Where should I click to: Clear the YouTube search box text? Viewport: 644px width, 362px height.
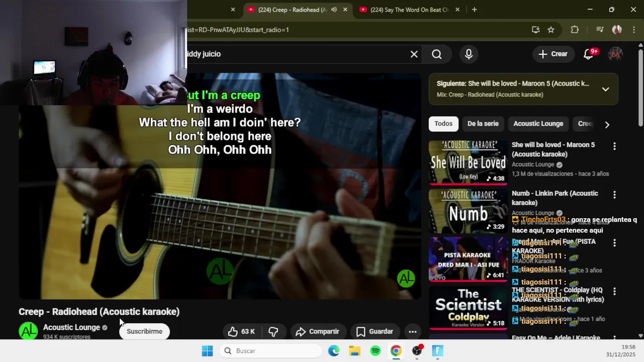414,54
